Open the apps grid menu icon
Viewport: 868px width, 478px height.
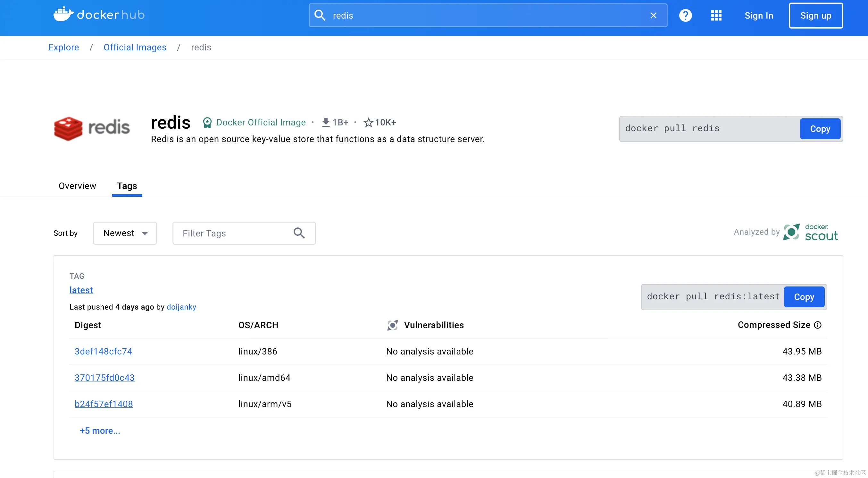coord(716,15)
